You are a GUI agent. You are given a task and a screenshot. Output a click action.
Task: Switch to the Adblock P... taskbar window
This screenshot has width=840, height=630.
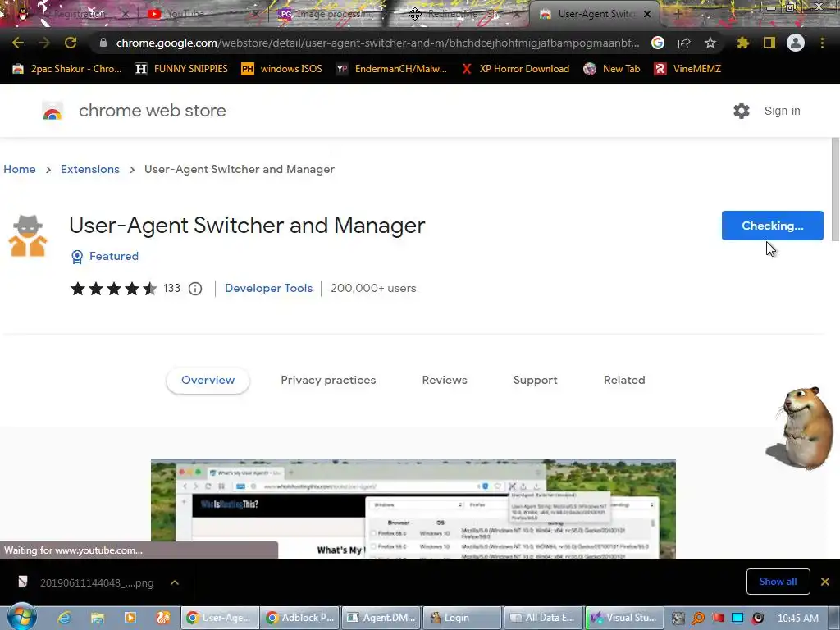[x=300, y=618]
